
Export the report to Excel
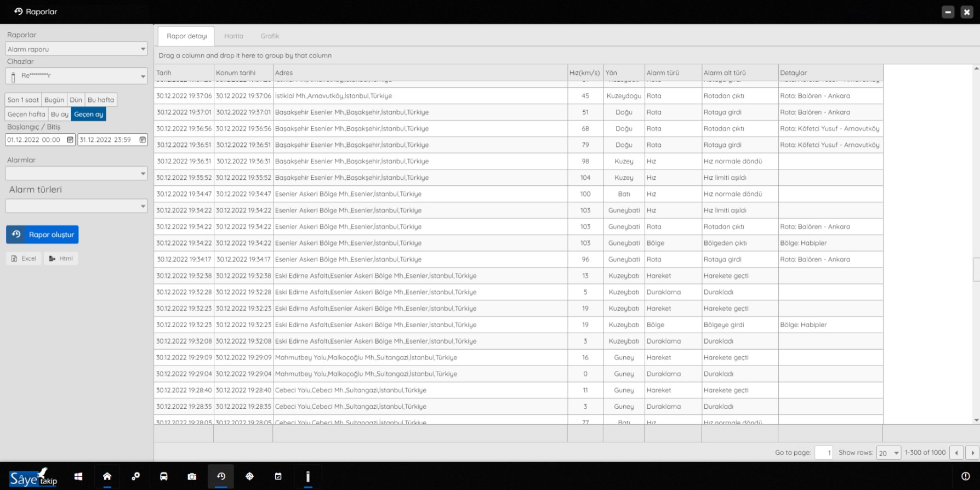[24, 259]
